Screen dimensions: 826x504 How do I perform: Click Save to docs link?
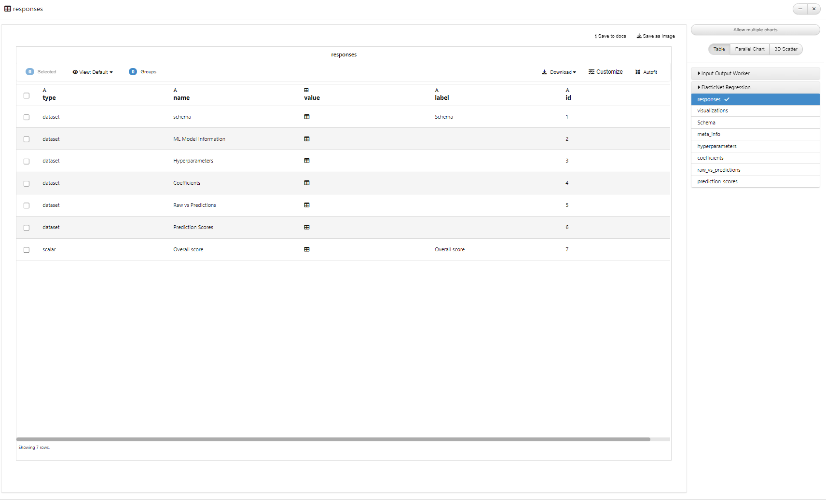coord(610,36)
